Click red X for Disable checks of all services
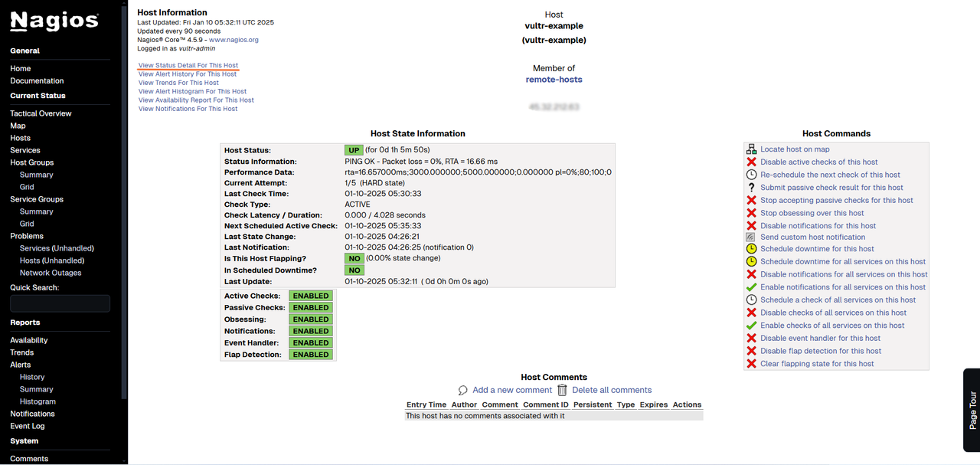Image resolution: width=980 pixels, height=465 pixels. pyautogui.click(x=752, y=313)
